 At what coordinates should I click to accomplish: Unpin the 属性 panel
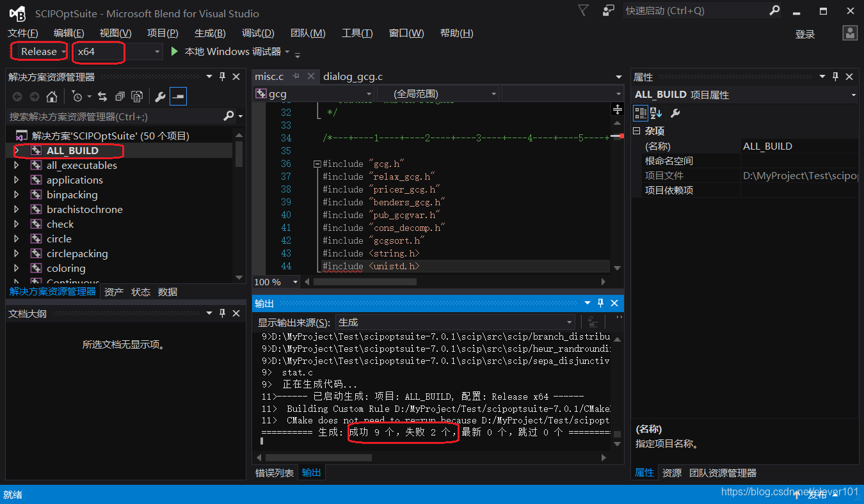click(x=835, y=76)
